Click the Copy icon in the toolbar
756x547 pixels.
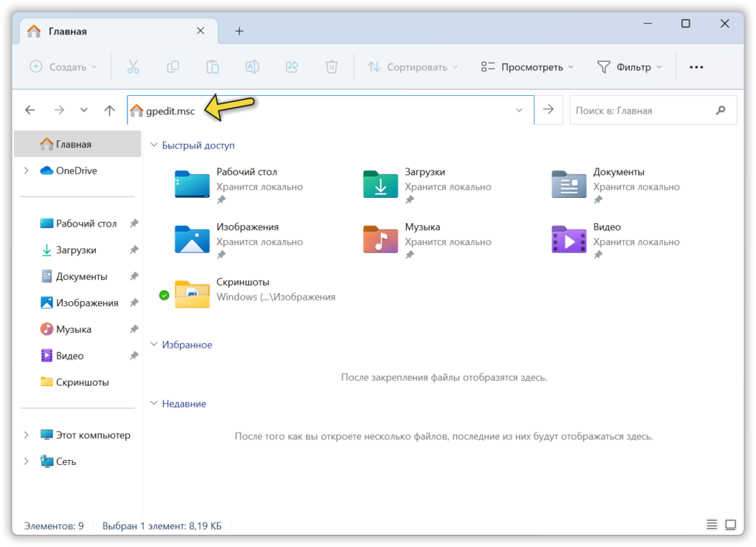tap(173, 66)
